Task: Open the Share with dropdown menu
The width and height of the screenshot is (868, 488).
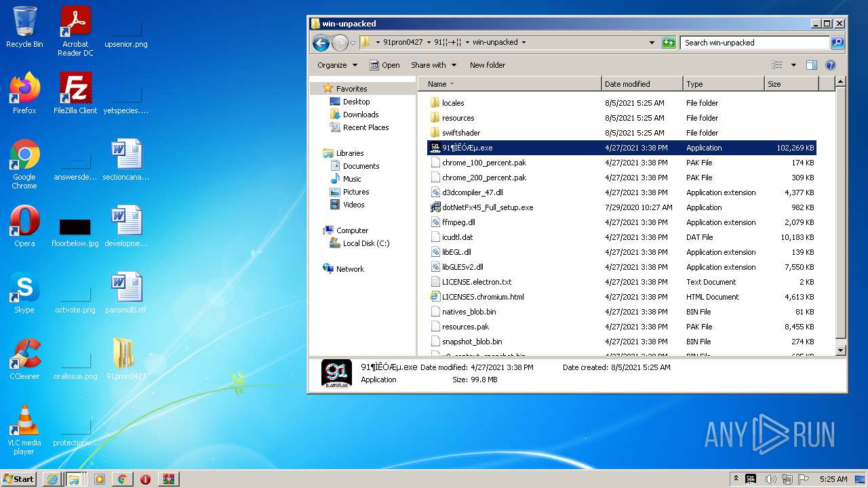Action: (433, 65)
